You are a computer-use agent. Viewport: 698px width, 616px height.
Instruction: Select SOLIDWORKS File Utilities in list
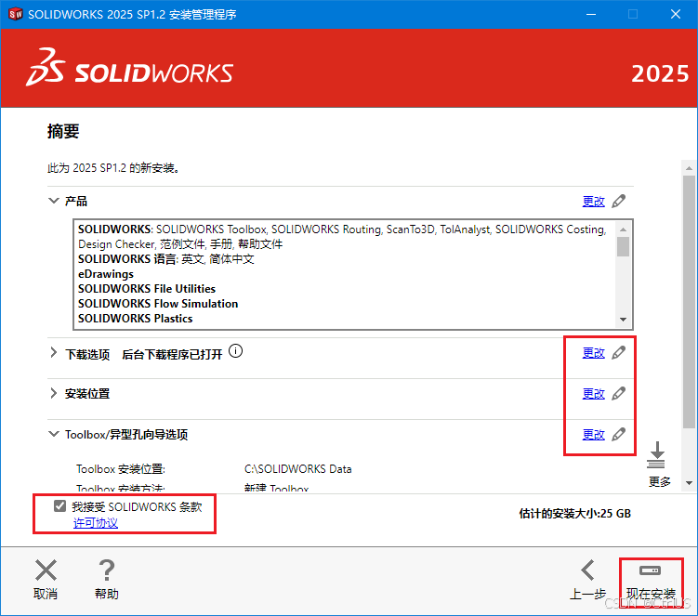pos(147,289)
